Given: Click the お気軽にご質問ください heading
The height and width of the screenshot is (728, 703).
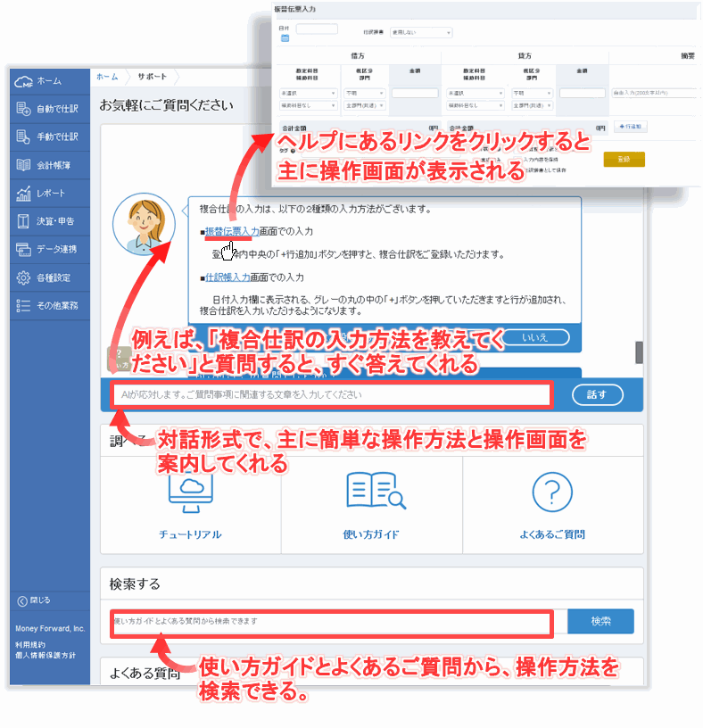Looking at the screenshot, I should [x=166, y=105].
